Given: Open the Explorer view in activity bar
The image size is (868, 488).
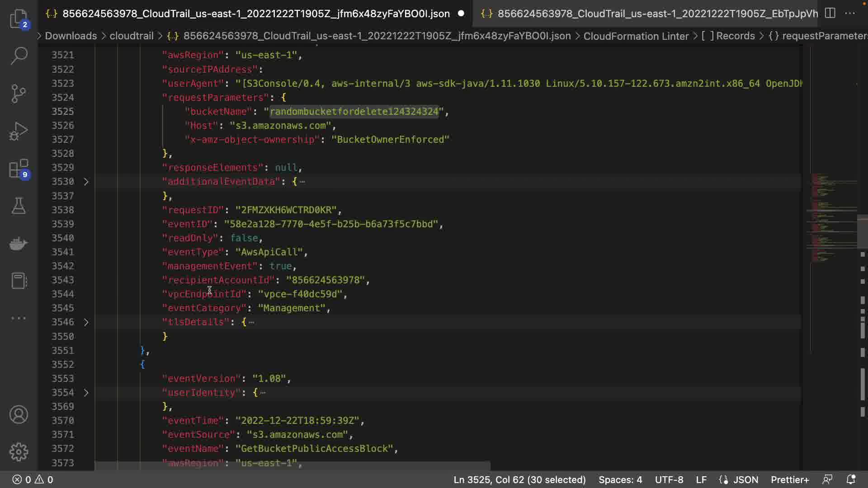Looking at the screenshot, I should pyautogui.click(x=19, y=19).
